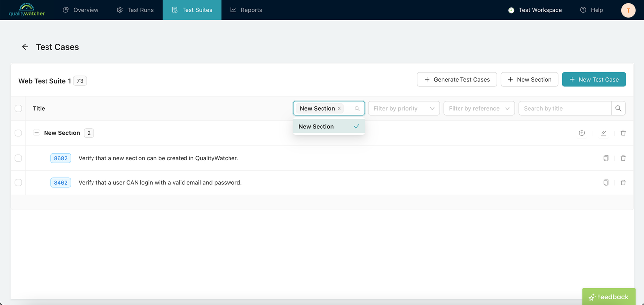This screenshot has height=305, width=644.
Task: Check the box for test case 8462
Action: tap(18, 183)
